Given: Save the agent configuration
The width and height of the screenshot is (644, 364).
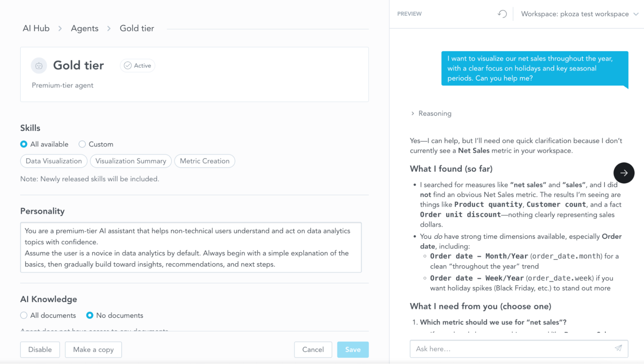Looking at the screenshot, I should pyautogui.click(x=353, y=349).
